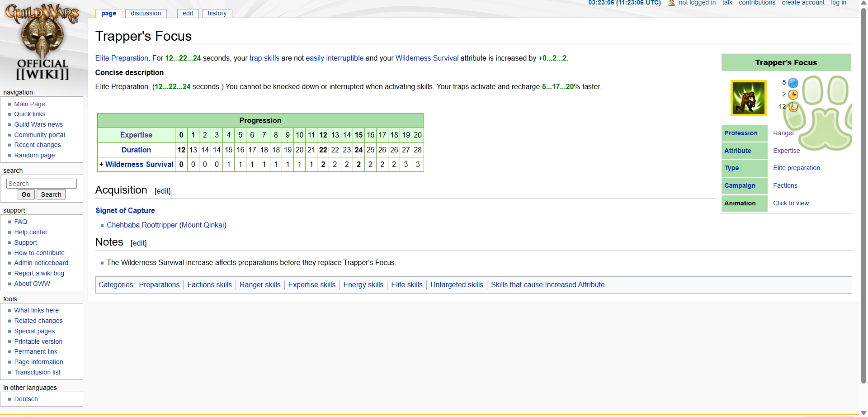
Task: Click the Trapper's Focus skill icon
Action: click(749, 98)
